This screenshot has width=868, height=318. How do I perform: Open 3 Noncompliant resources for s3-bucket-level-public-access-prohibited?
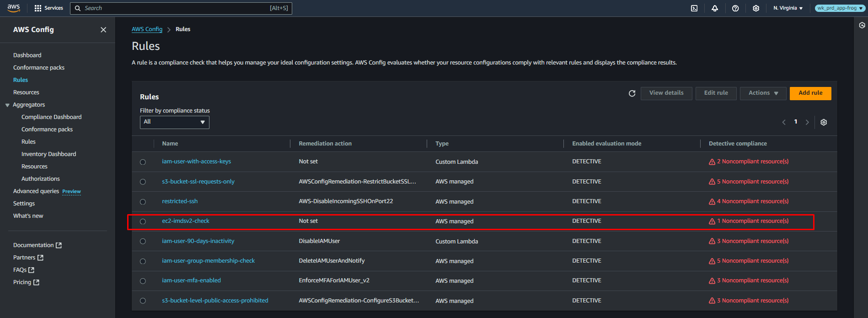753,301
